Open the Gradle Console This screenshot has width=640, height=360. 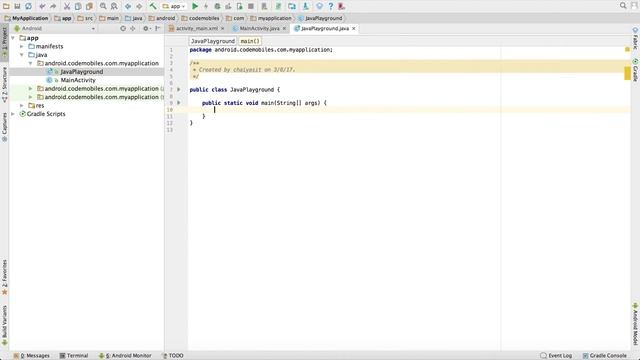coord(604,356)
